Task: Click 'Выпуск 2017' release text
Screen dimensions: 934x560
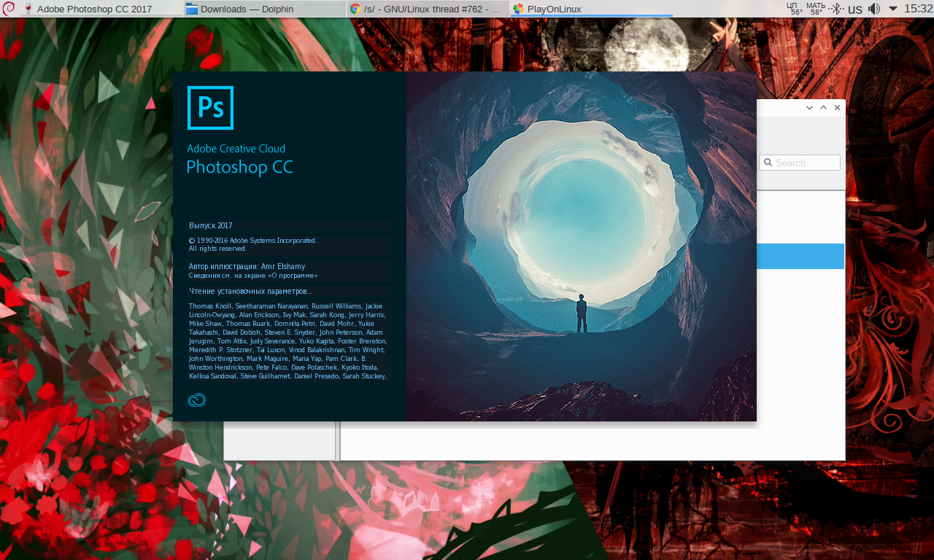Action: coord(210,225)
